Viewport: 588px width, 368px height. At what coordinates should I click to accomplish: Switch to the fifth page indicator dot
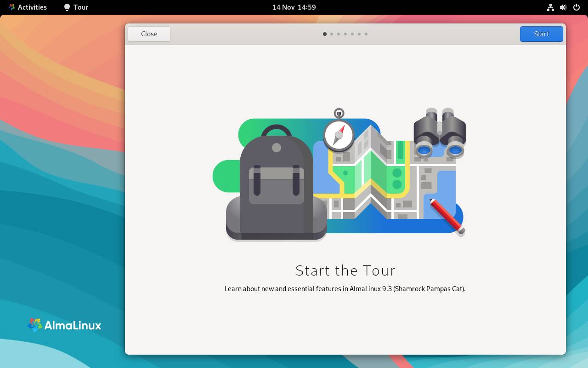[x=352, y=34]
